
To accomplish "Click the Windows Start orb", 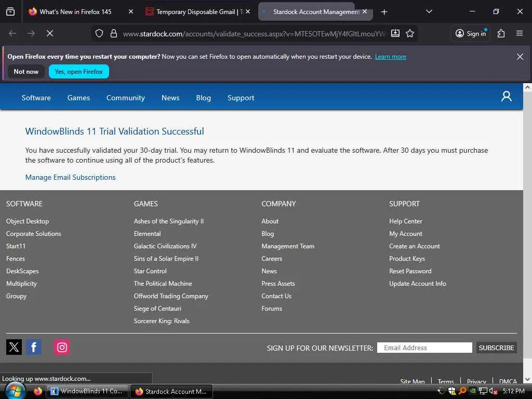I will coord(15,391).
